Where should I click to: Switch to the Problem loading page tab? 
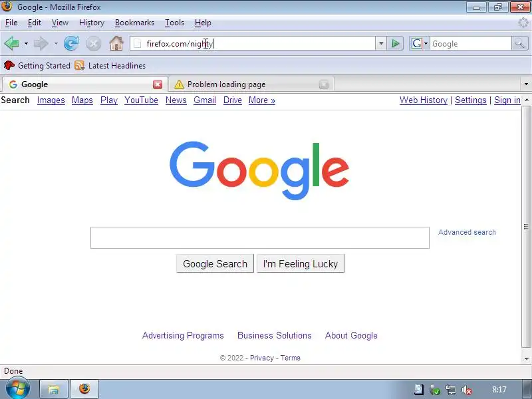251,84
